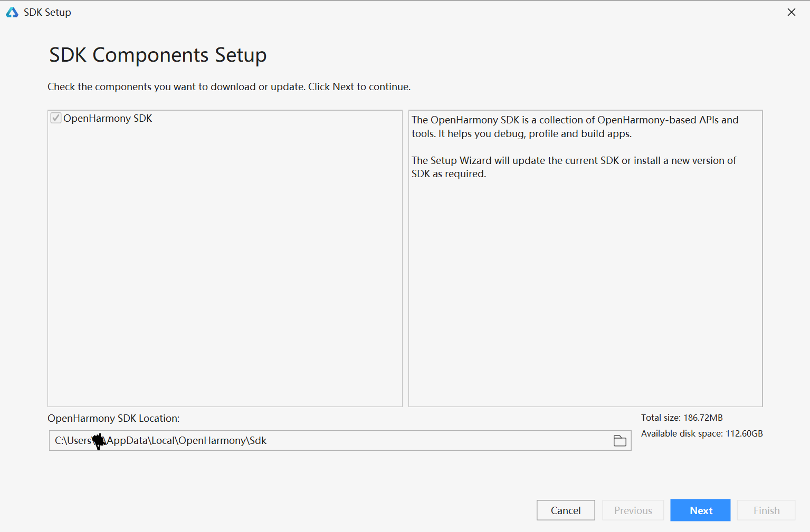Select the OpenHarmony SDK component label

pyautogui.click(x=108, y=118)
